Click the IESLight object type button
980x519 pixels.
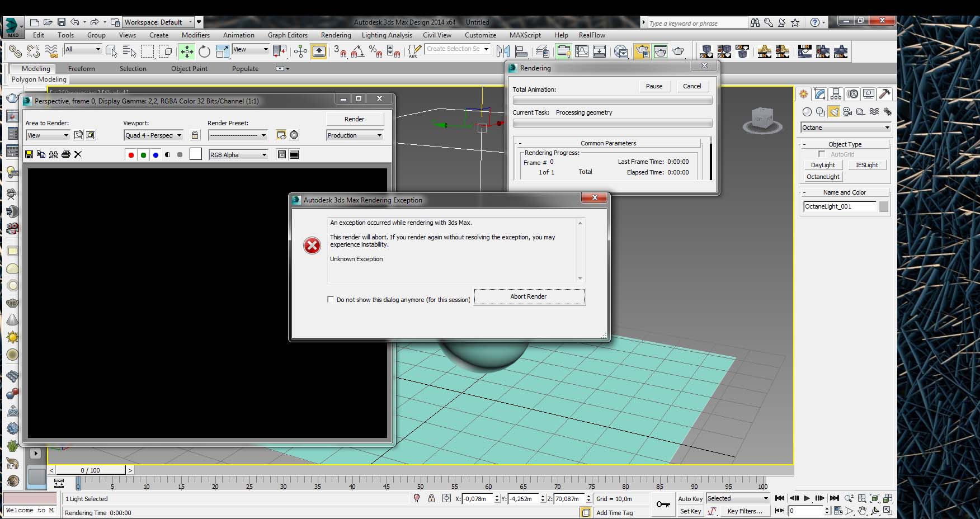click(x=867, y=165)
